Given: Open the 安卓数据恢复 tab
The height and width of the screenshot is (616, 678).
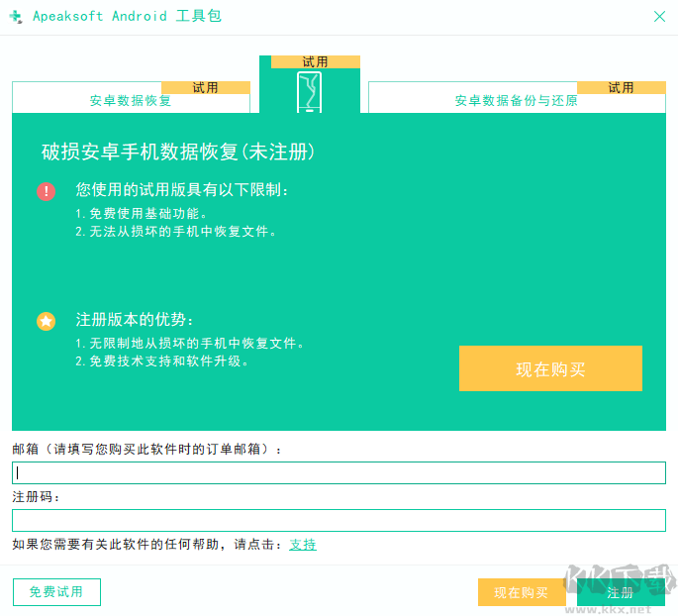Looking at the screenshot, I should 131,98.
